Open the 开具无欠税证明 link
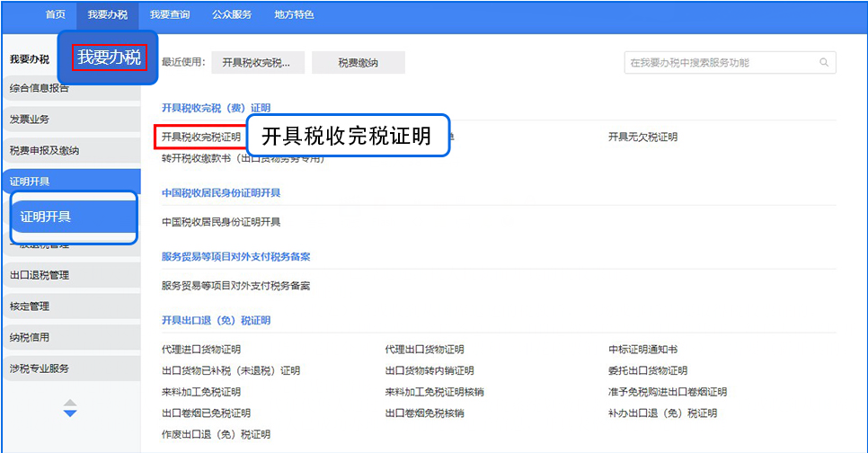This screenshot has height=453, width=868. tap(642, 137)
